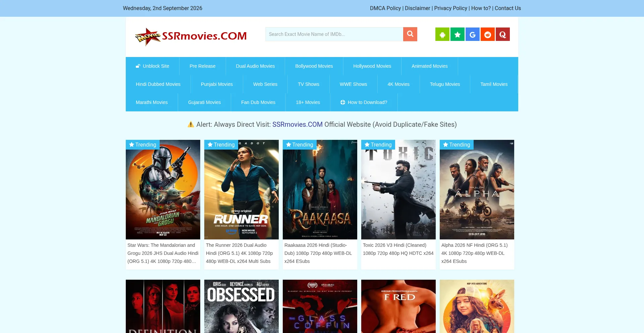
Task: Open the Contact Us link
Action: click(x=508, y=8)
